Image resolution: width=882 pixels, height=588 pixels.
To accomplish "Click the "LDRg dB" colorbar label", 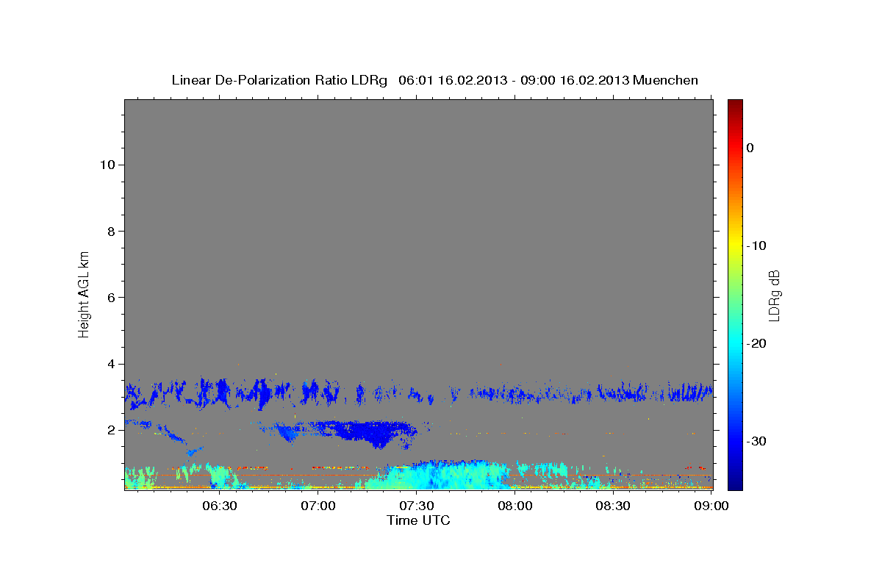I will point(773,295).
